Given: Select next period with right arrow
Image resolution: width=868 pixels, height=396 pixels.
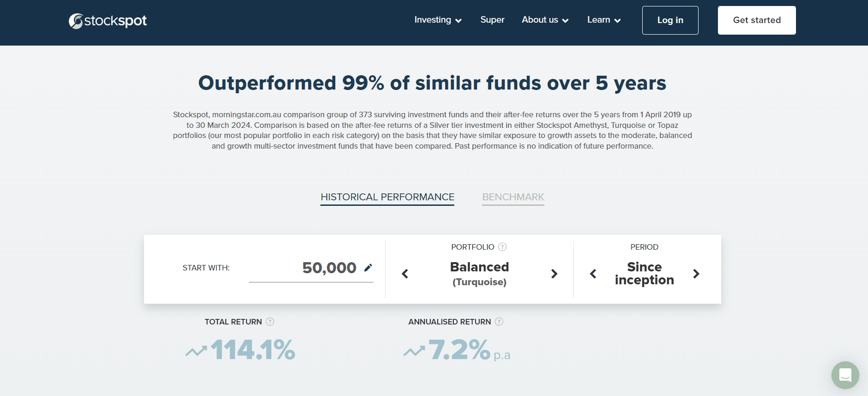Looking at the screenshot, I should [x=696, y=274].
